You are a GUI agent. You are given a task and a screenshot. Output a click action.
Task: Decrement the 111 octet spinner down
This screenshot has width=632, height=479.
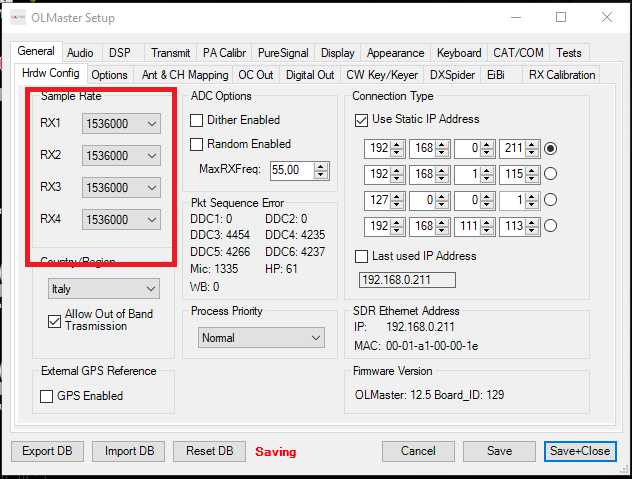pyautogui.click(x=487, y=230)
